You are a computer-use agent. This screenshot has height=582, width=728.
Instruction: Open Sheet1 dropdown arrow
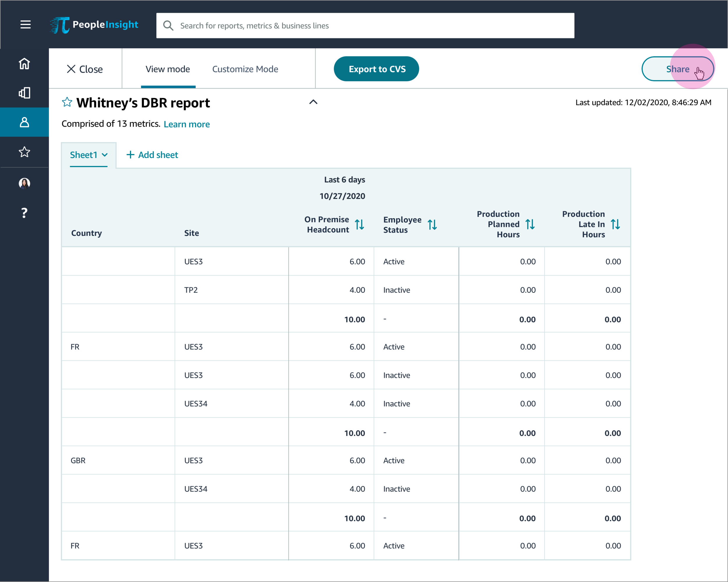[105, 155]
